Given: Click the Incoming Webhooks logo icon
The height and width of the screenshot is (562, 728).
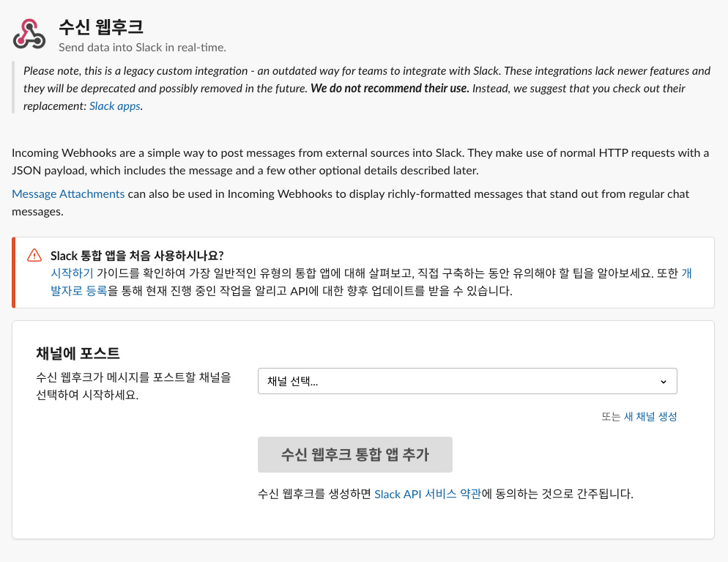Looking at the screenshot, I should 29,34.
